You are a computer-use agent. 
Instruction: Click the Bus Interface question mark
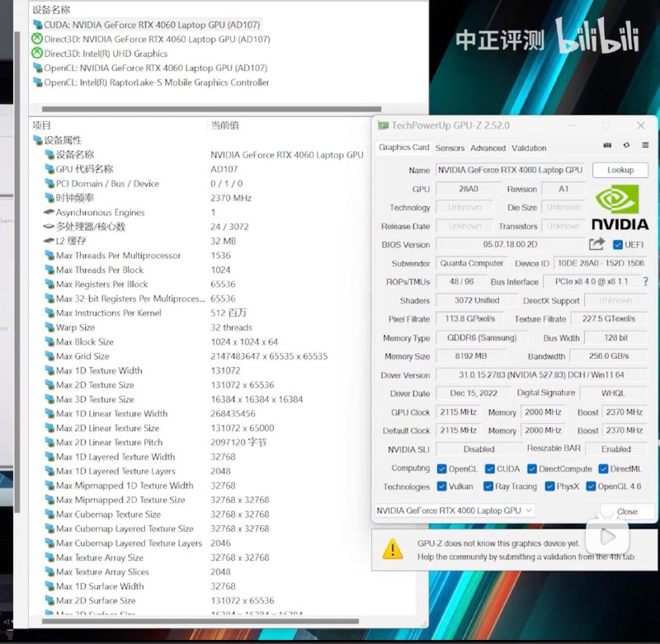pyautogui.click(x=646, y=281)
